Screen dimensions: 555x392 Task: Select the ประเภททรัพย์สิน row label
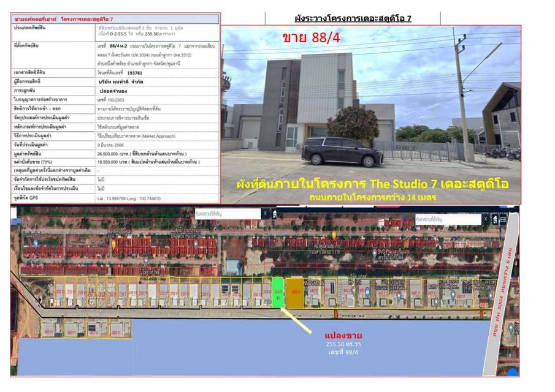[x=29, y=28]
